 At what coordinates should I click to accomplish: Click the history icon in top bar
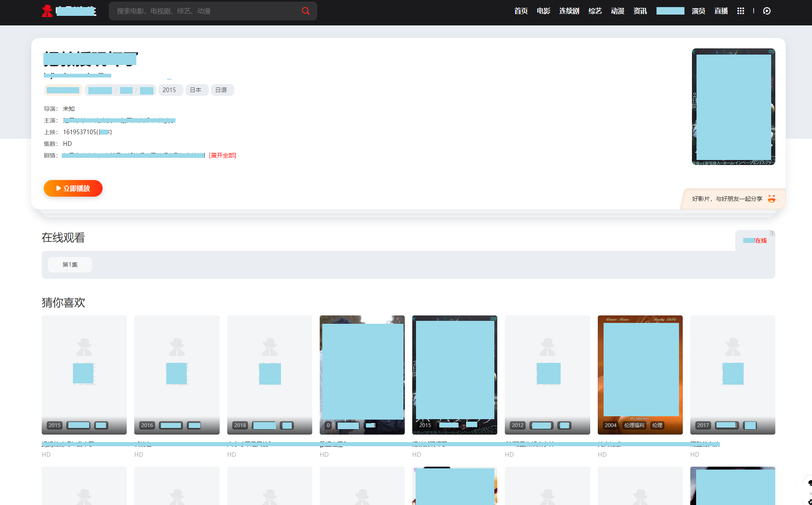pyautogui.click(x=767, y=11)
